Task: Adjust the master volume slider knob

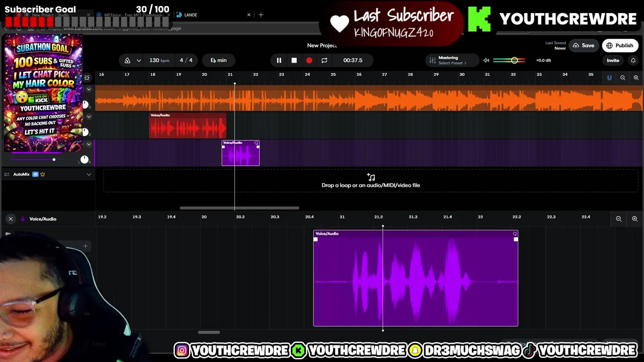Action: point(514,60)
